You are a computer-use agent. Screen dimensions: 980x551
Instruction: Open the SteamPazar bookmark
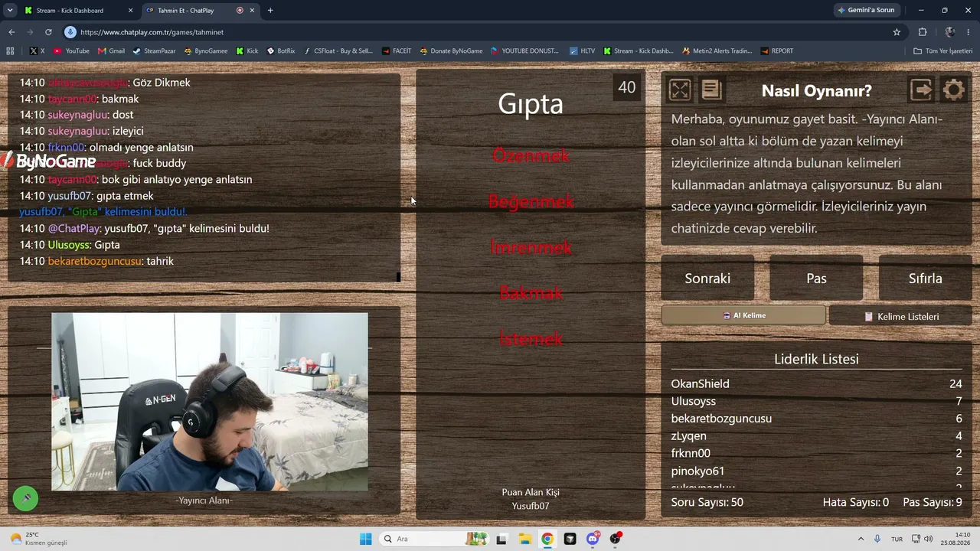coord(154,51)
